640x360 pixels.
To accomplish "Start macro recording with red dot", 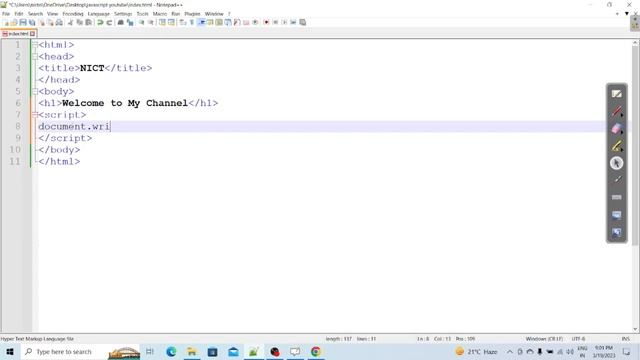I will pos(266,22).
